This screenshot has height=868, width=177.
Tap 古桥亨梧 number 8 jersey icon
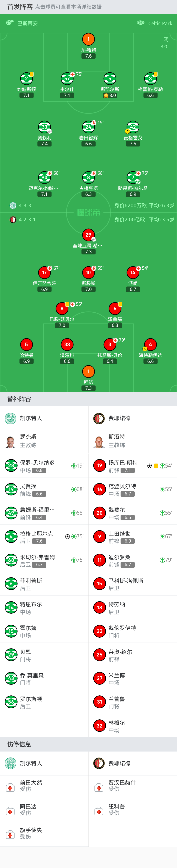coord(88,177)
